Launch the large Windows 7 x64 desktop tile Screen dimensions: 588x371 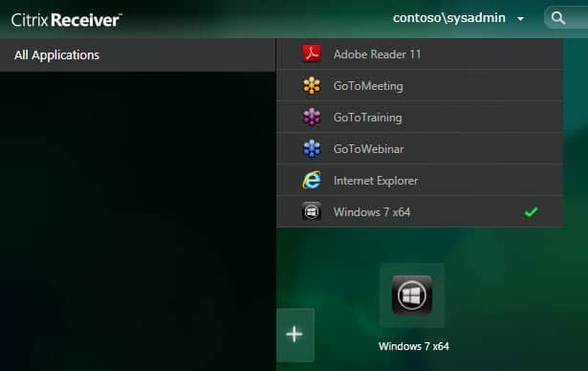[x=412, y=295]
